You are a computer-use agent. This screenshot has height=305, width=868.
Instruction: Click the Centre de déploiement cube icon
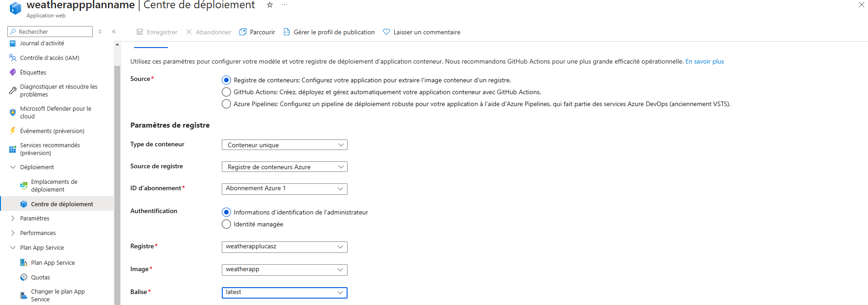click(24, 204)
